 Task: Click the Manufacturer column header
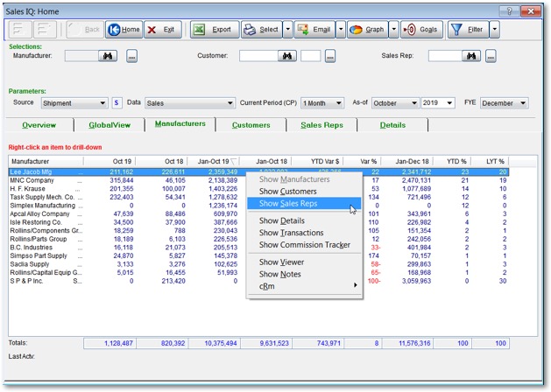(46, 161)
